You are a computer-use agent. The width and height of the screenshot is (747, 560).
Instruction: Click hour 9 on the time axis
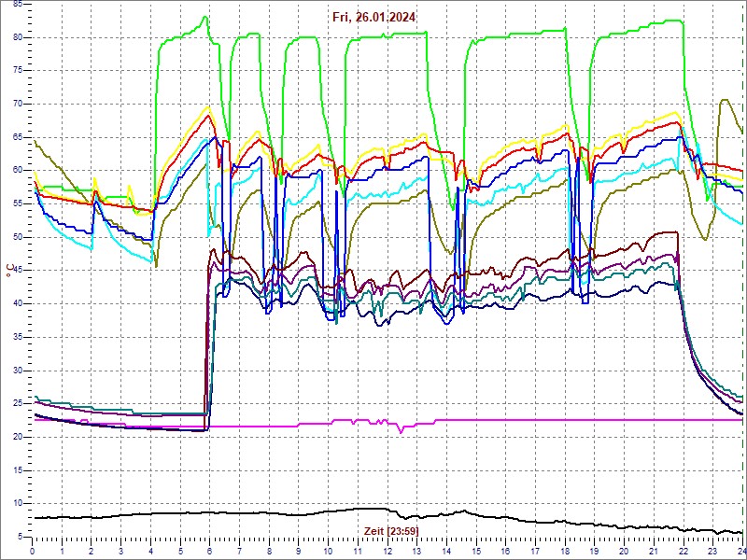tap(299, 551)
